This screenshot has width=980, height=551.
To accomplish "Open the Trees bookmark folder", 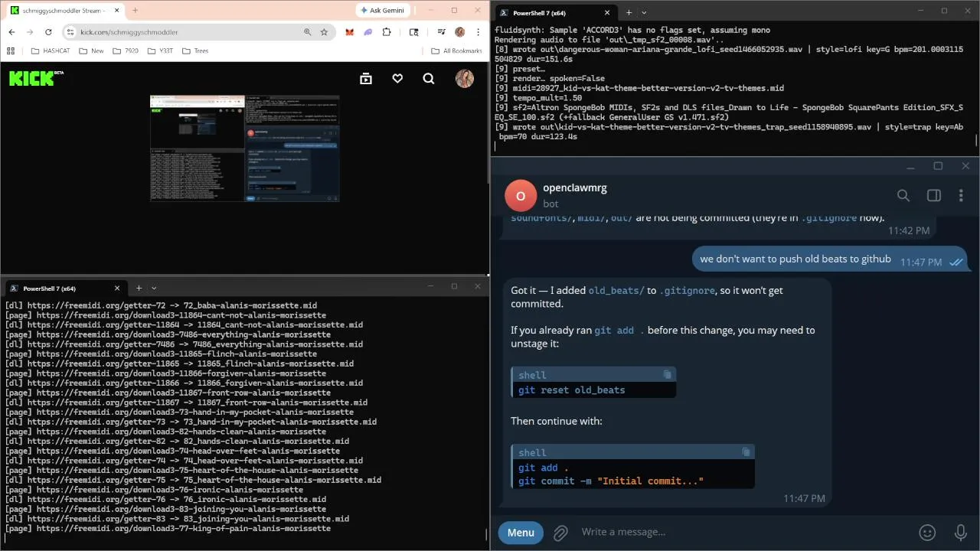I will (x=194, y=51).
